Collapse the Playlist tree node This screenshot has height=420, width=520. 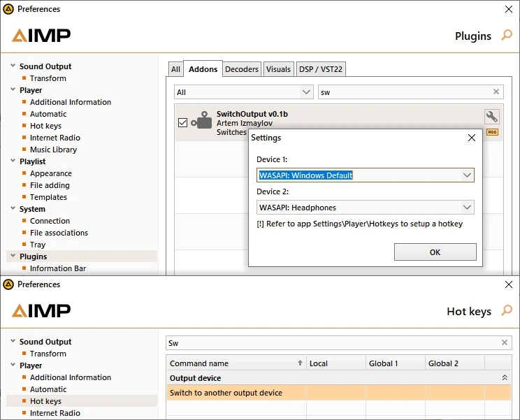(13, 161)
